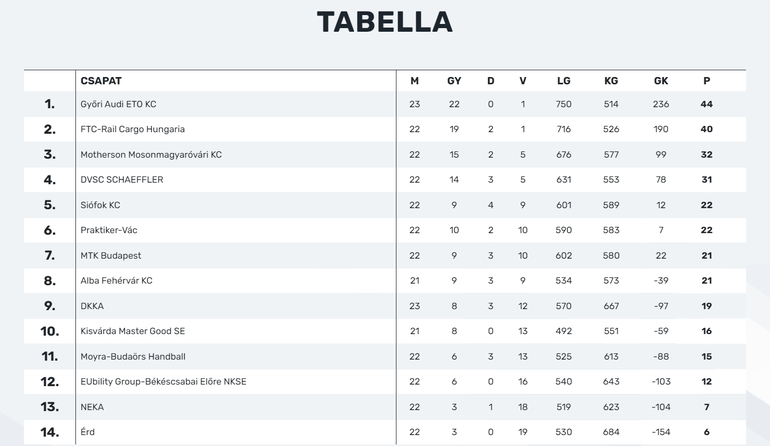The width and height of the screenshot is (770, 446).
Task: Open Motherson Mosonmagyaróvári KC team entry
Action: (151, 155)
